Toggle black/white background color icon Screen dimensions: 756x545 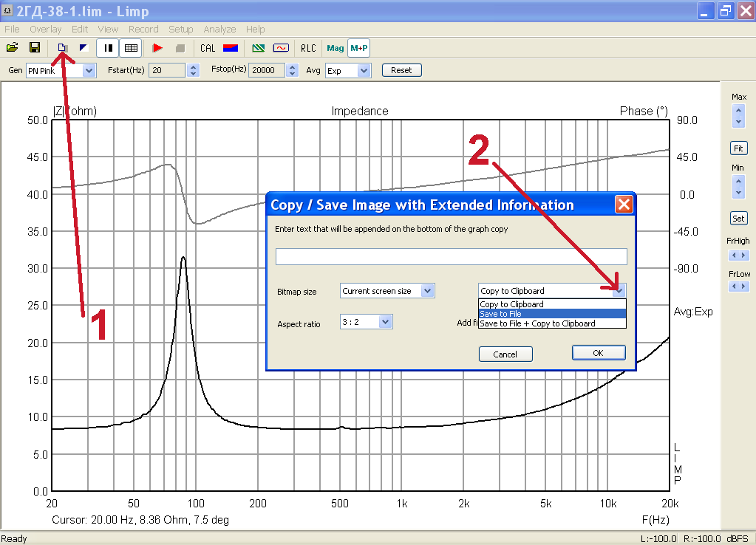tap(84, 48)
